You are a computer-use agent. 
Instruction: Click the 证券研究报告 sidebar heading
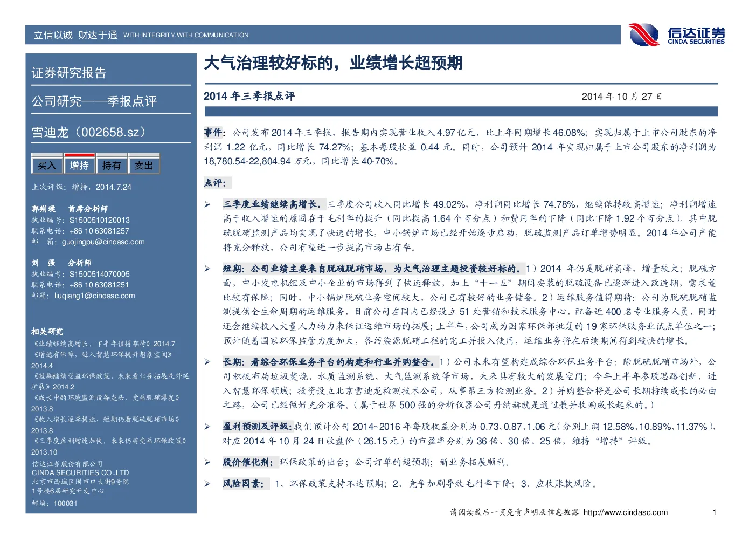pos(69,73)
